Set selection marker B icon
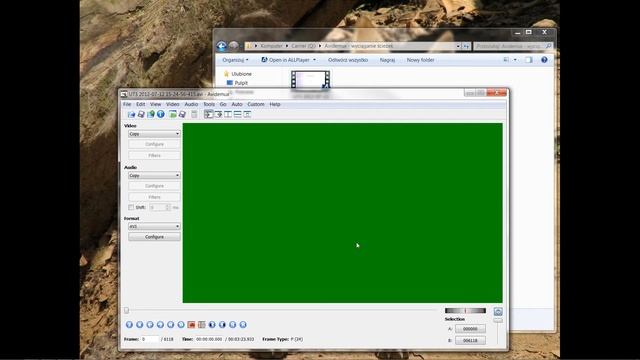640x360 pixels. tap(202, 324)
